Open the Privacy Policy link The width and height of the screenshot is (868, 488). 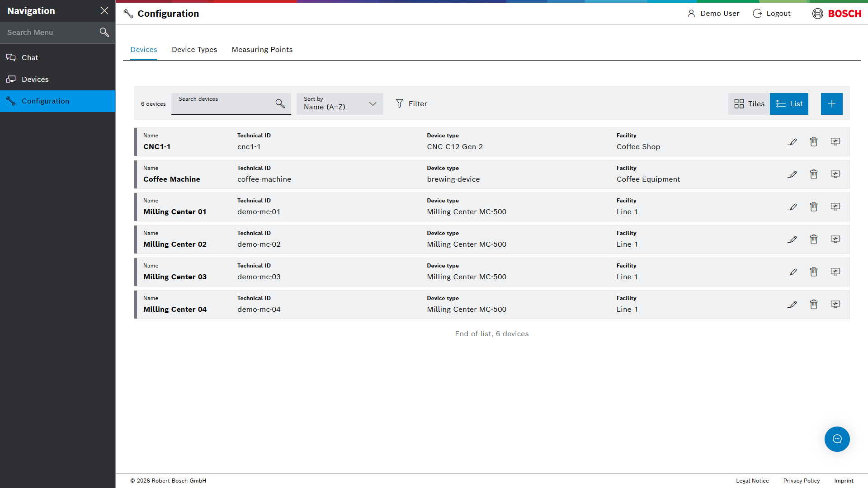(x=802, y=481)
